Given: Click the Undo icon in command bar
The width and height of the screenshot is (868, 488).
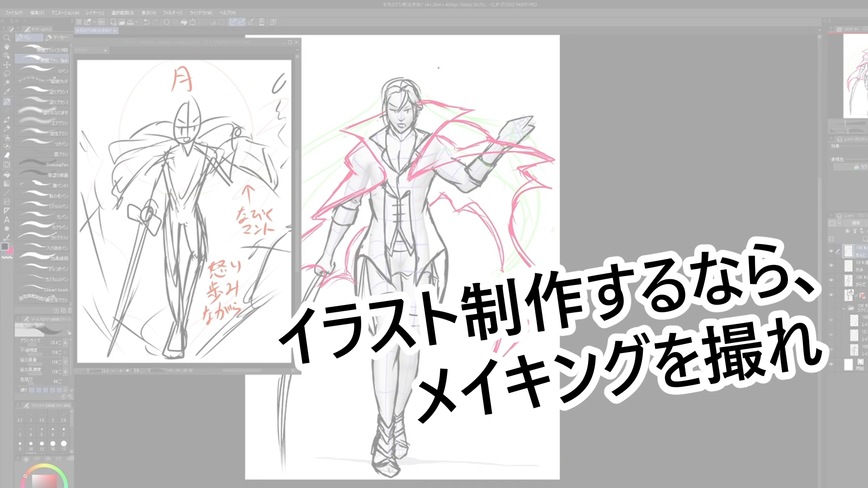Looking at the screenshot, I should [146, 22].
